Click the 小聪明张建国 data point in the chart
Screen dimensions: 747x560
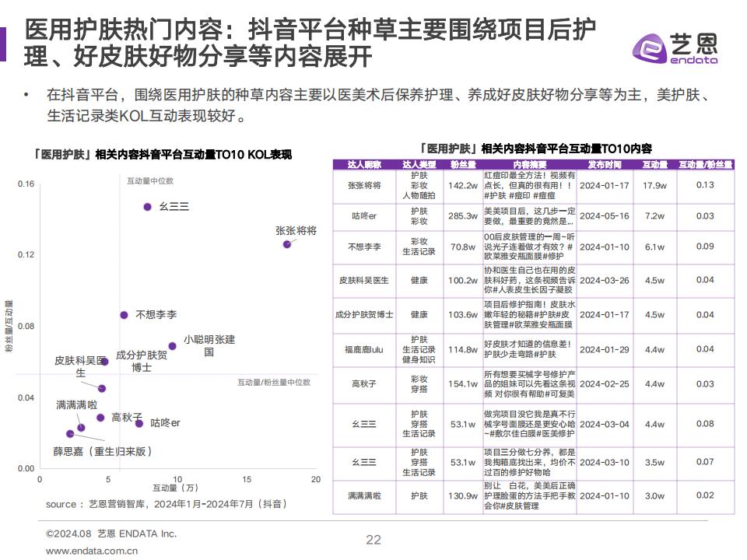[173, 346]
